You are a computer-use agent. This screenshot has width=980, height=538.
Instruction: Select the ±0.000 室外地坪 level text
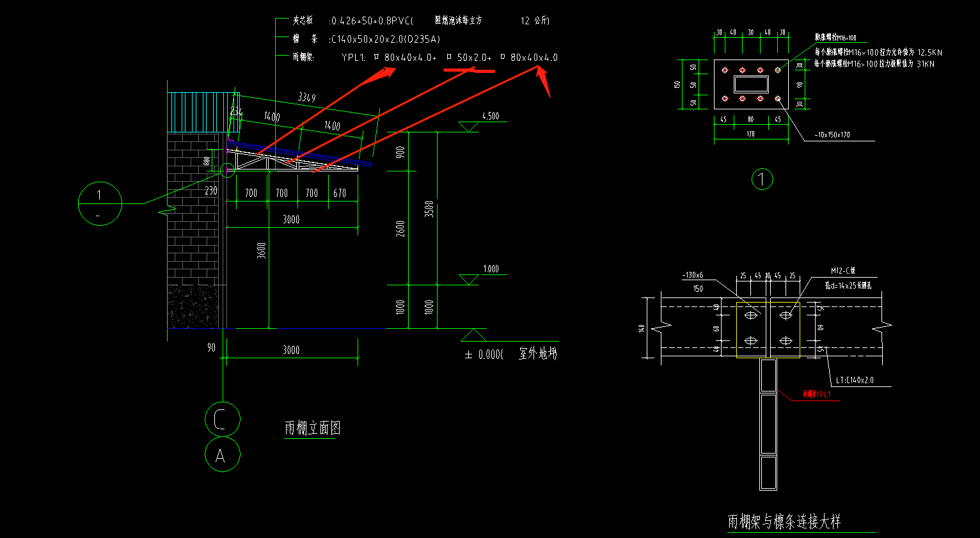tap(510, 354)
